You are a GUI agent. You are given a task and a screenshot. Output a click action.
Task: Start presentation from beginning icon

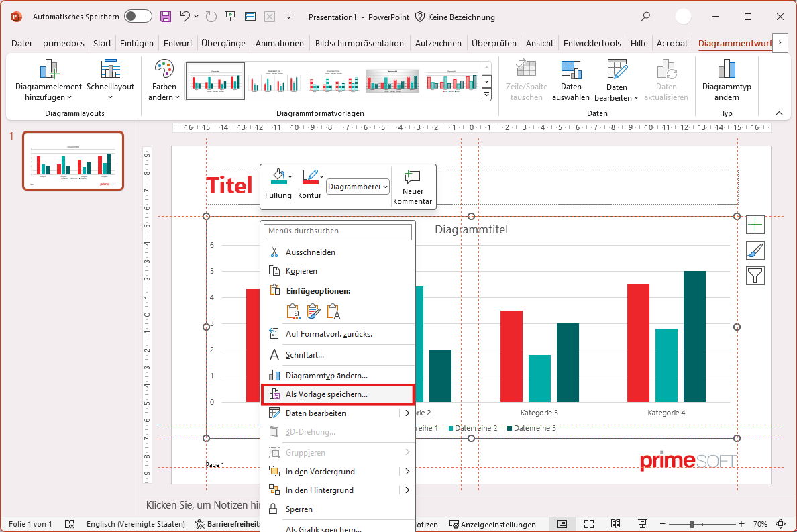tap(230, 17)
